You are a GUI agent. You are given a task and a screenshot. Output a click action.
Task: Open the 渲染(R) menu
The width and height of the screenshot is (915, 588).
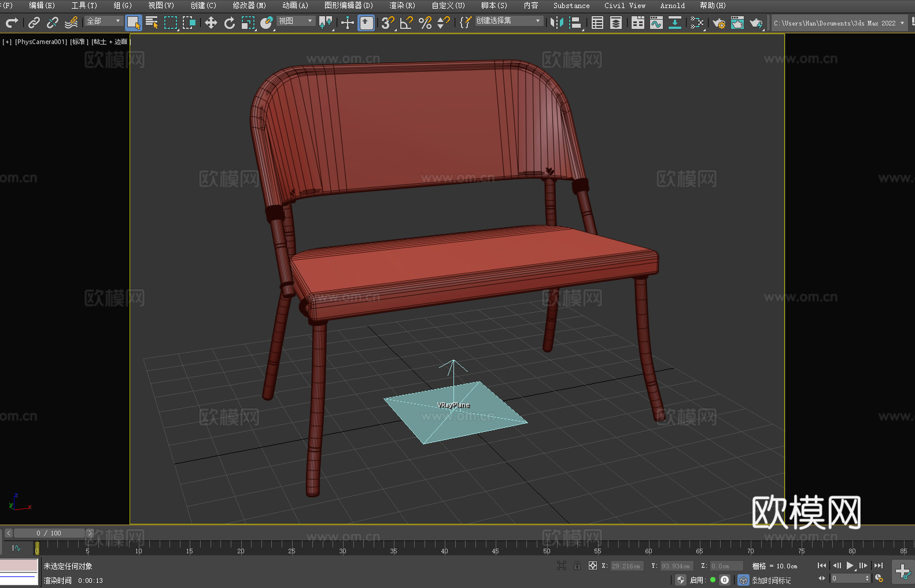pyautogui.click(x=402, y=5)
